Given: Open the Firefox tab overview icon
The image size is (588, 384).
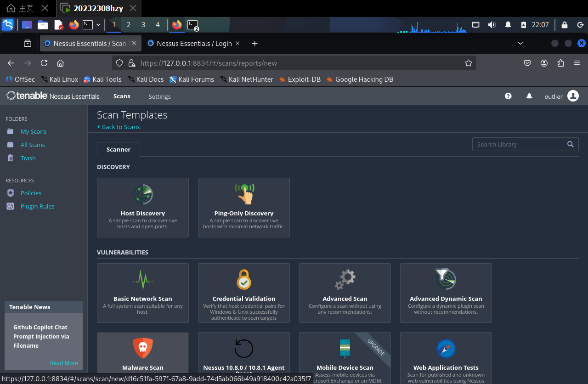Looking at the screenshot, I should 28,43.
